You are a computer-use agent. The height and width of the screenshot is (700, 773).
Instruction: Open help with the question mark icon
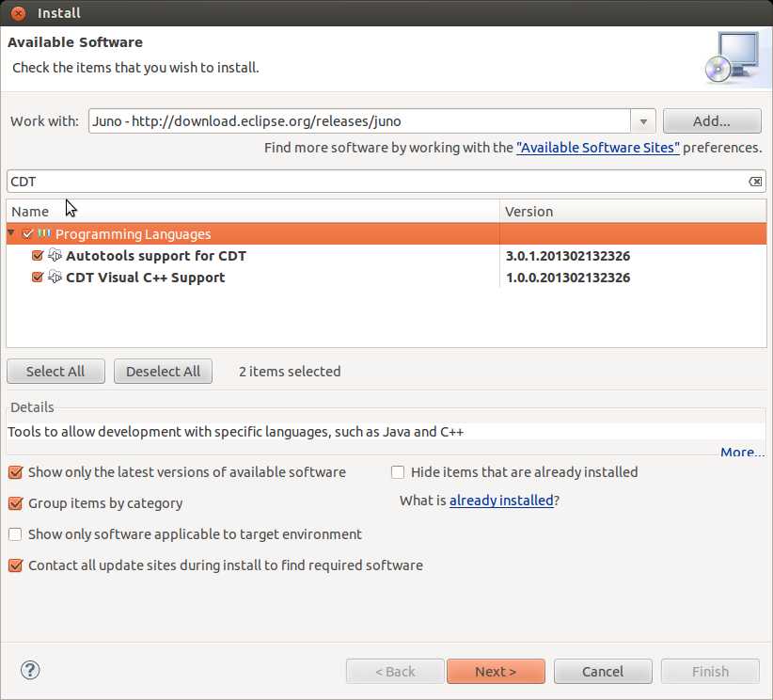pyautogui.click(x=30, y=670)
